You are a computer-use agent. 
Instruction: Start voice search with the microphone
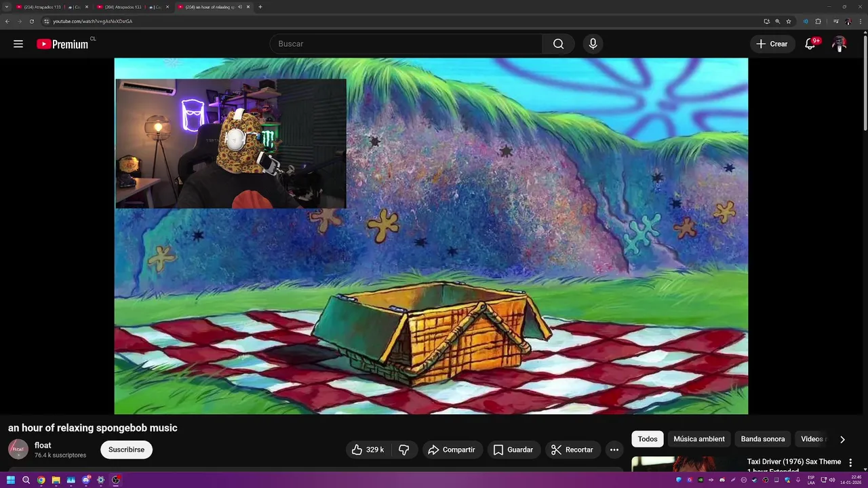coord(593,44)
